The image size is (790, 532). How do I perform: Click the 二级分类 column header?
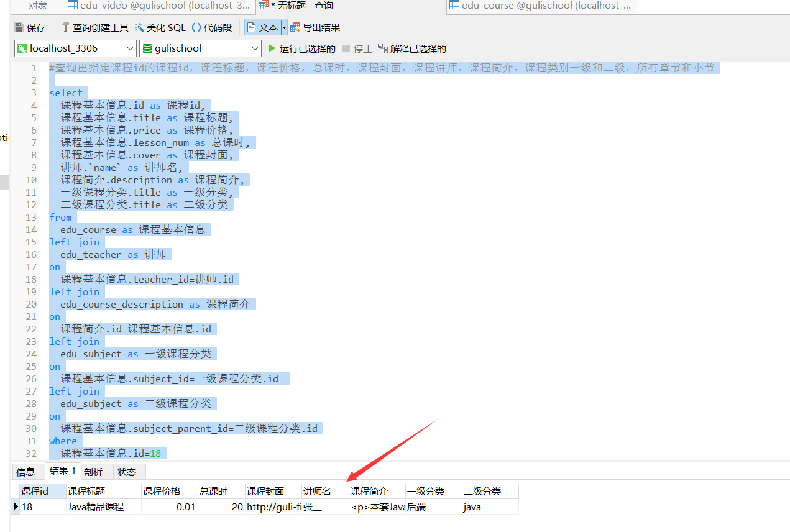490,492
